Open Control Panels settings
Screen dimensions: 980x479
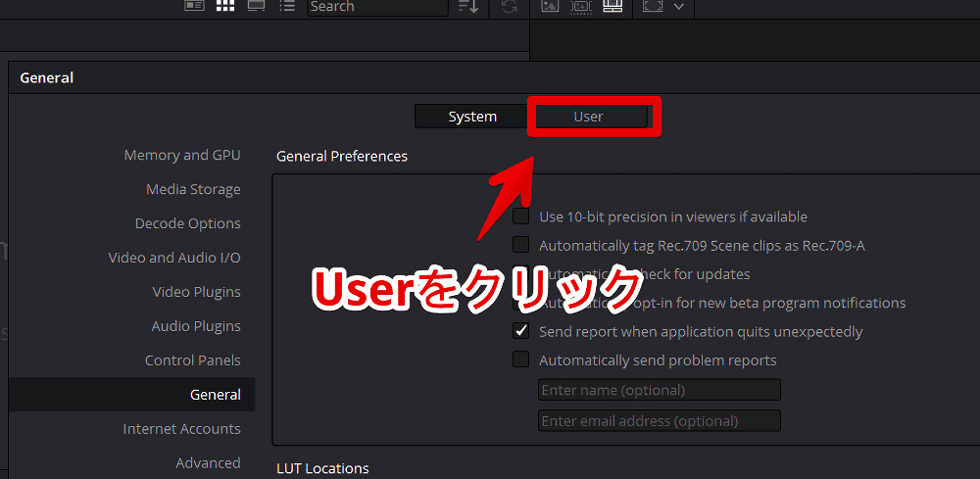point(192,360)
